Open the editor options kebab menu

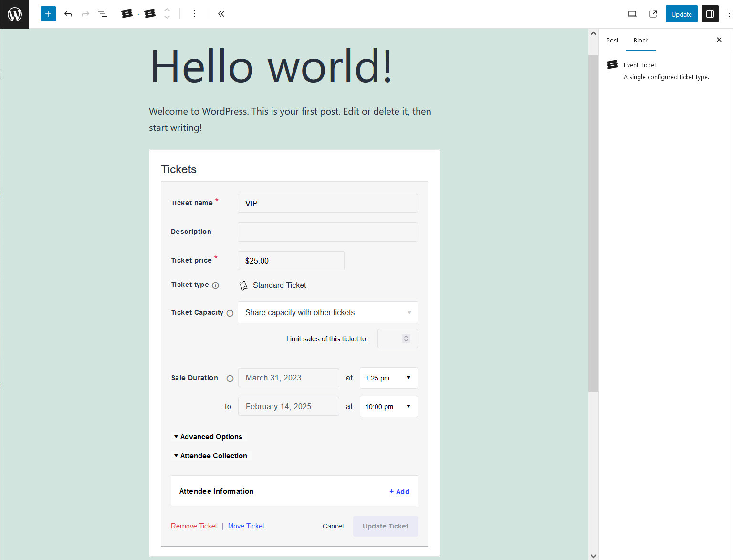(x=729, y=14)
